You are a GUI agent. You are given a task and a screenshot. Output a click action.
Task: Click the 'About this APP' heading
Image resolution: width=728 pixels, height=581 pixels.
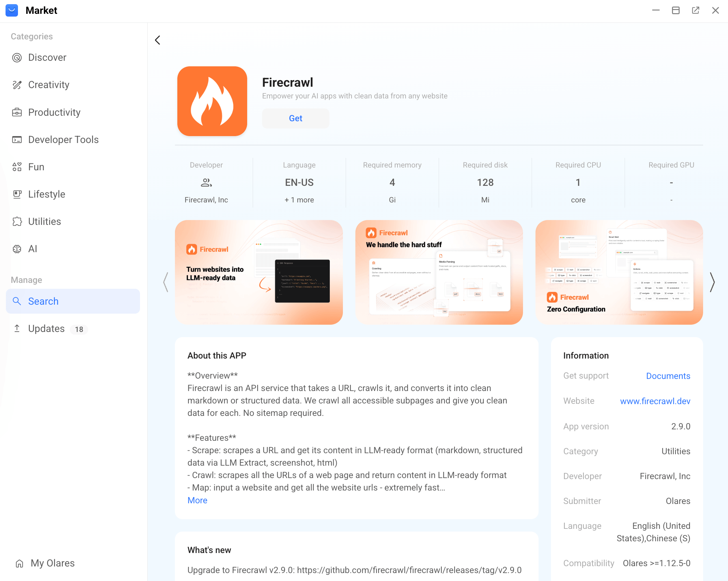(217, 355)
